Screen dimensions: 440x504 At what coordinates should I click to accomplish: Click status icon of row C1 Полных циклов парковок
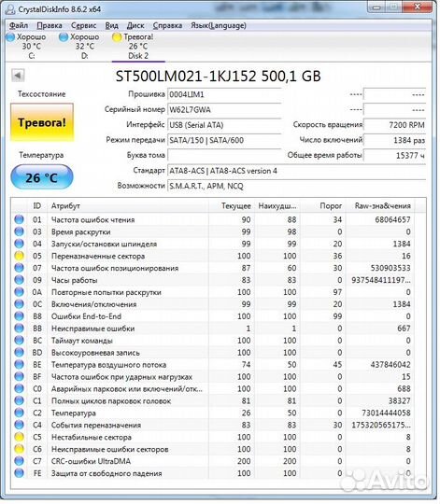(20, 400)
